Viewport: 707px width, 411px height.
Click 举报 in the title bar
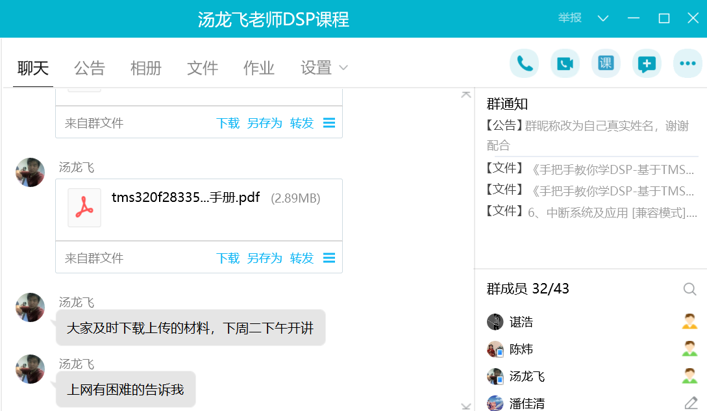coord(569,18)
